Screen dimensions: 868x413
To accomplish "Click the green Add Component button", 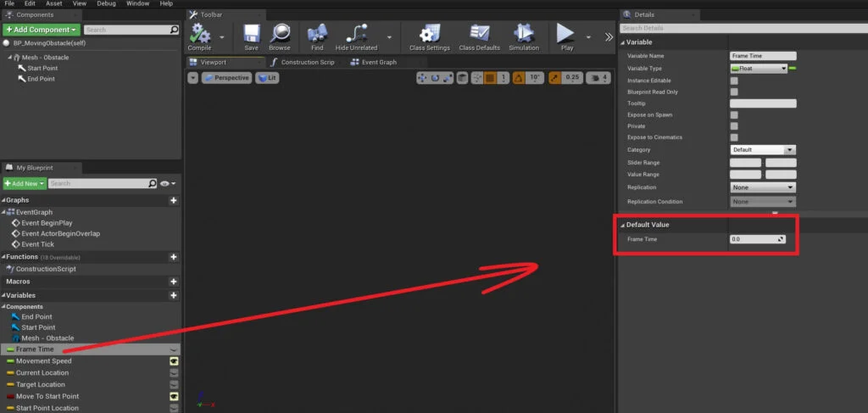I will (x=41, y=30).
